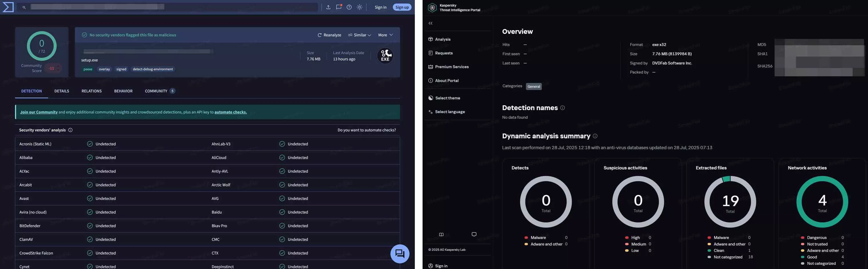The image size is (868, 269).
Task: Open About Portal in Kaspersky sidebar
Action: point(443,81)
